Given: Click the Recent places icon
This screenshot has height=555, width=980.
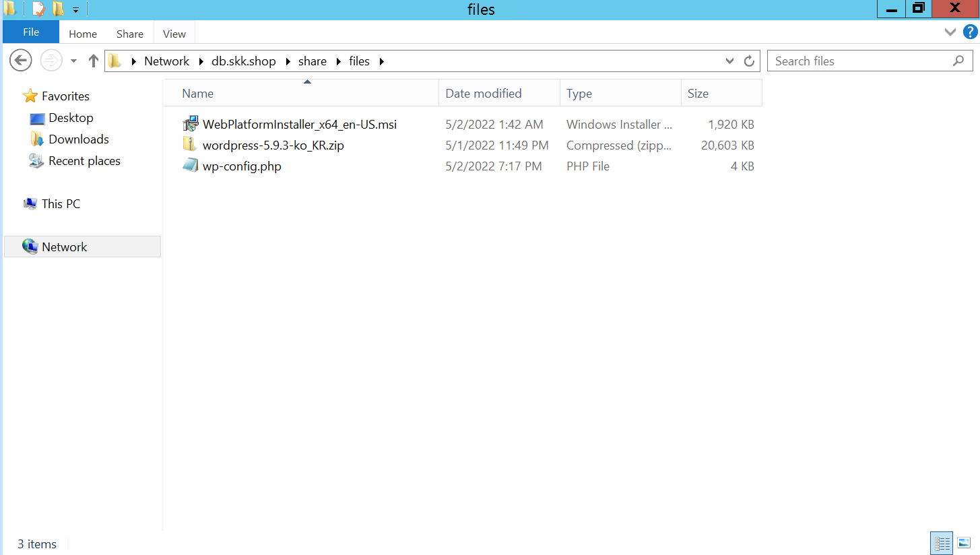Looking at the screenshot, I should click(36, 160).
